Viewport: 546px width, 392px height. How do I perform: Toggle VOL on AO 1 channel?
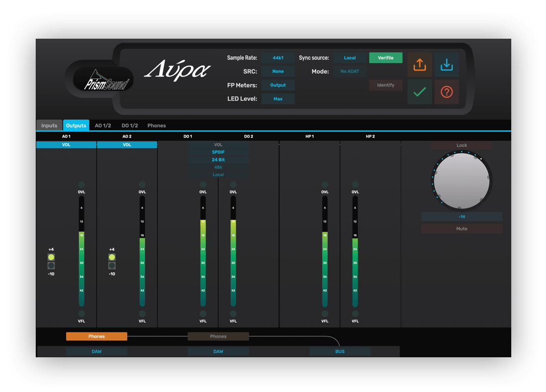[66, 145]
